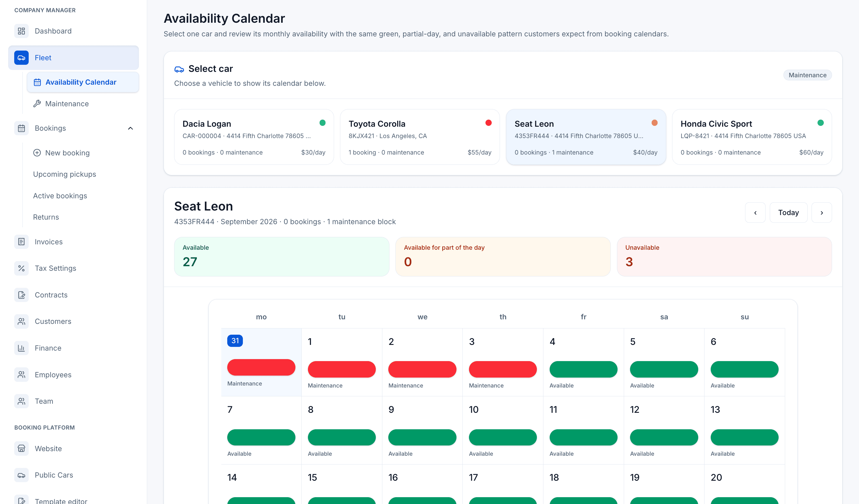Viewport: 859px width, 504px height.
Task: Open New booking link
Action: click(x=83, y=153)
